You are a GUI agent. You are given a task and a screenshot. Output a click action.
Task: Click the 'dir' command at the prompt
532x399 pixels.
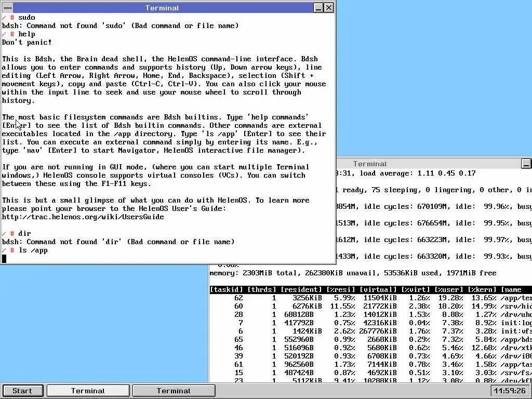click(x=25, y=233)
